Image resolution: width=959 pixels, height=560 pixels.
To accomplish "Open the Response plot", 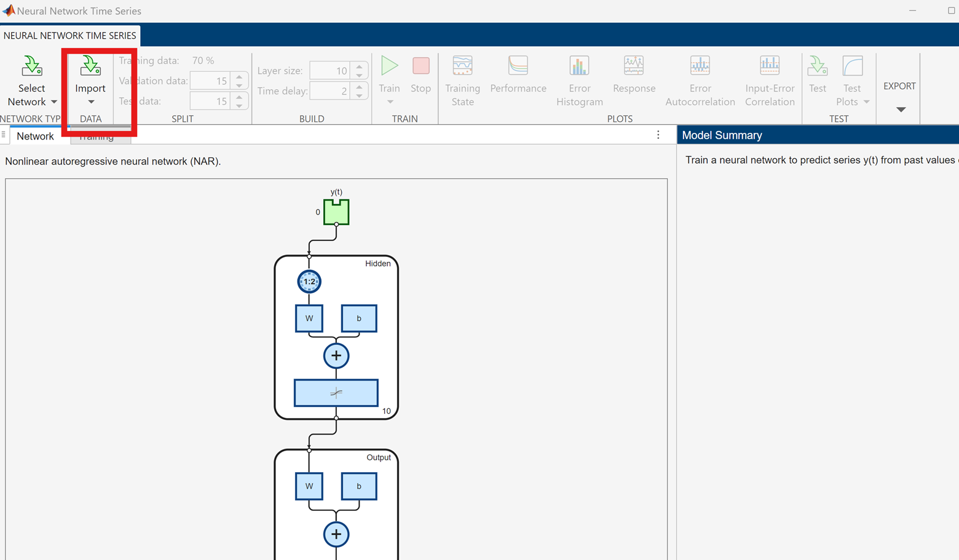I will [x=634, y=66].
